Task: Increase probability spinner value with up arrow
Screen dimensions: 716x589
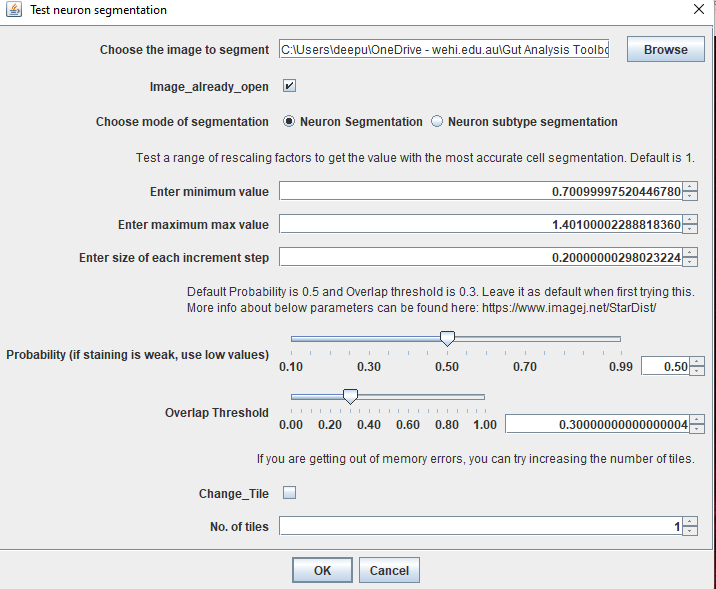Action: tap(697, 362)
